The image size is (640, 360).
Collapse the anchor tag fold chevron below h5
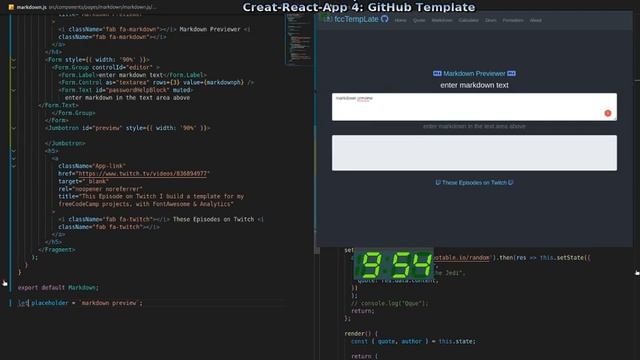(x=13, y=159)
